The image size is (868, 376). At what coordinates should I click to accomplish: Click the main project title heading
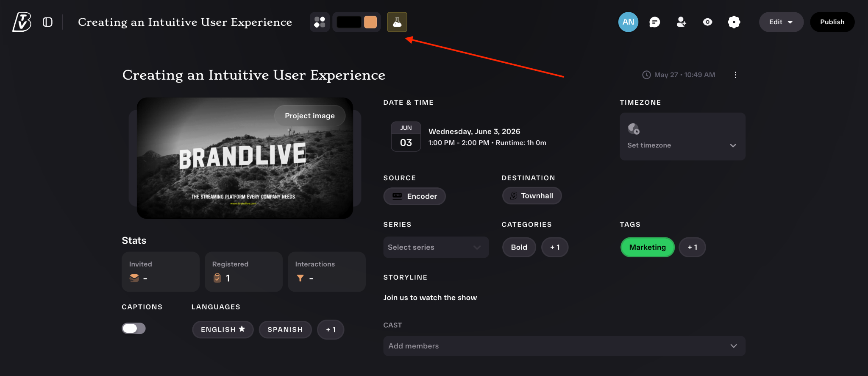tap(254, 75)
